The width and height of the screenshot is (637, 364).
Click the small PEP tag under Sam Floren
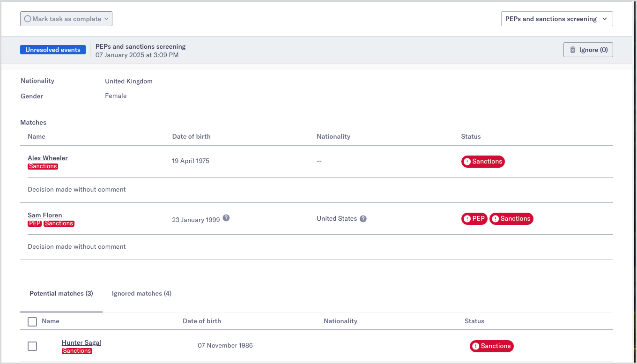coord(35,223)
